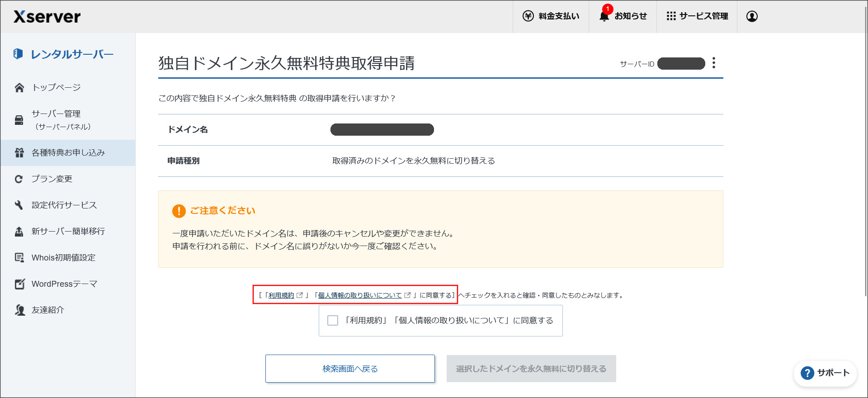This screenshot has width=868, height=398.
Task: Open the server ID three-dot menu
Action: tap(714, 63)
